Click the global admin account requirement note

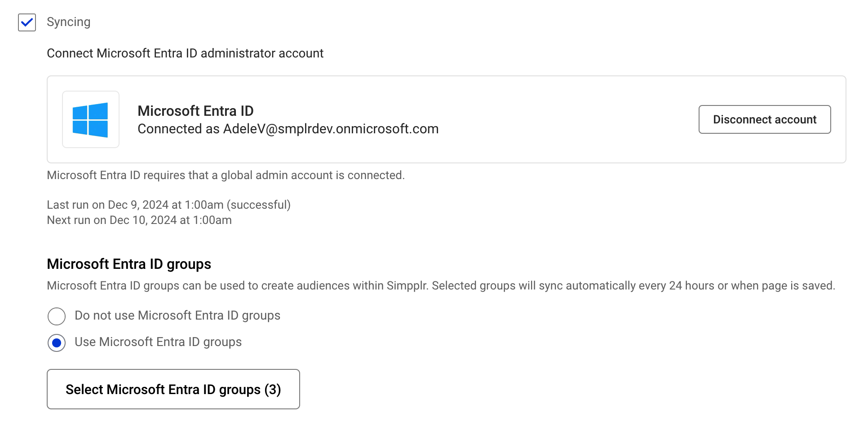(226, 175)
